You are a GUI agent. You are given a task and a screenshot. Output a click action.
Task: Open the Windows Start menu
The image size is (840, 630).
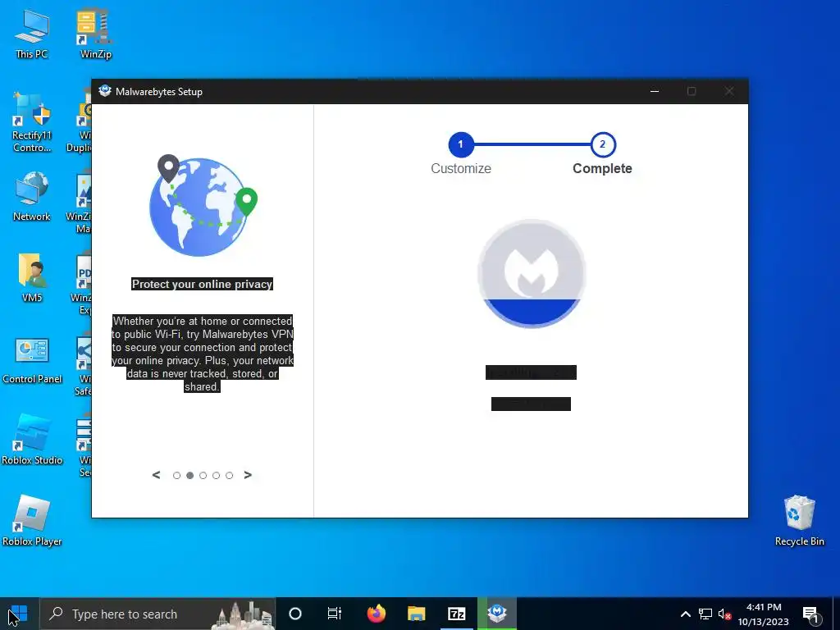[20, 614]
